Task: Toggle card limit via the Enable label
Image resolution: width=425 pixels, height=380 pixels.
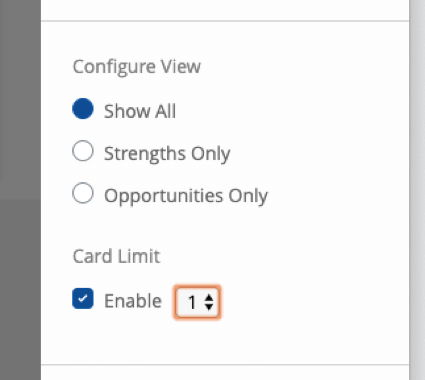Action: (133, 301)
